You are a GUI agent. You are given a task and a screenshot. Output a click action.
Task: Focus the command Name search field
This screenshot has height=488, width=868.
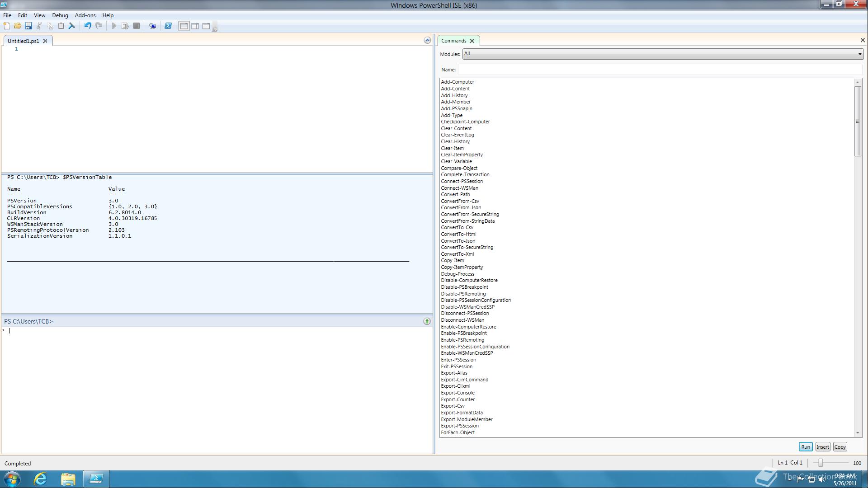pos(660,70)
